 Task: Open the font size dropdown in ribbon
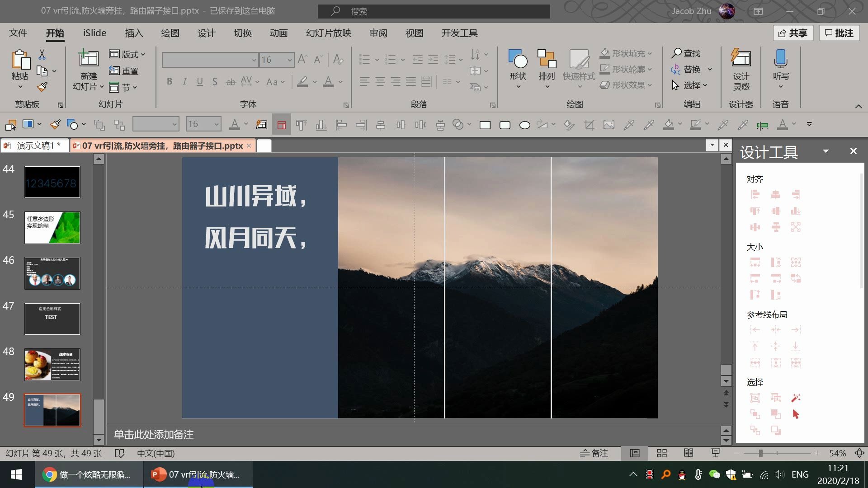pos(289,60)
